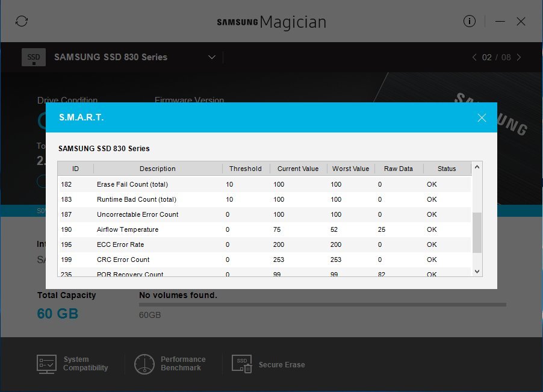Click the 02 / 08 page indicator

[x=496, y=57]
